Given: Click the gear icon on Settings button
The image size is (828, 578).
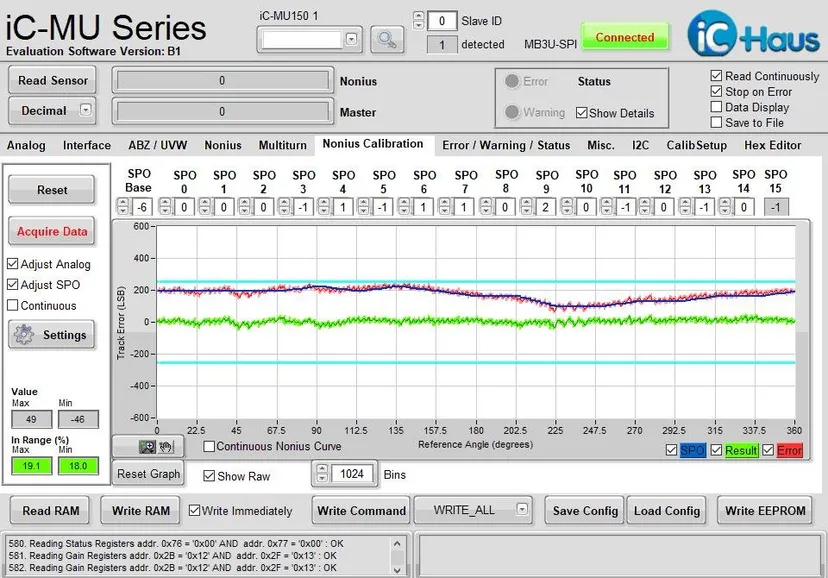Looking at the screenshot, I should 24,335.
